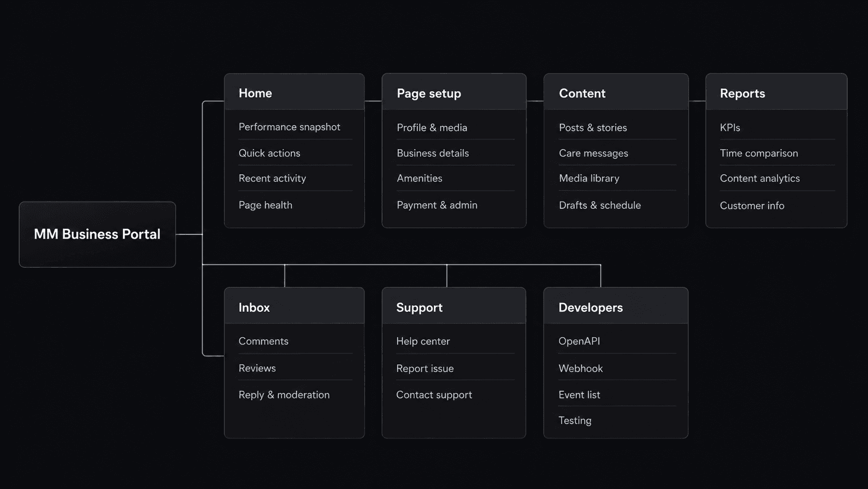
Task: Select the Home section header
Action: click(x=294, y=92)
